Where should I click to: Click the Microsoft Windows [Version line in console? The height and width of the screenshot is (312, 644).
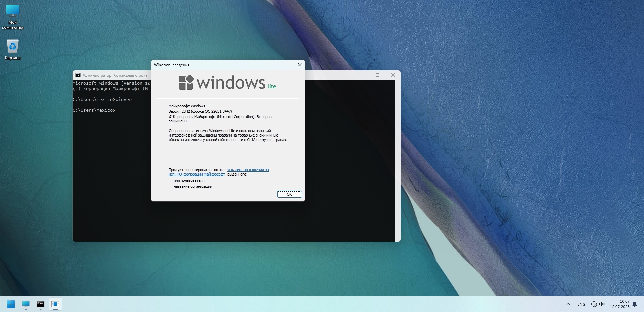click(x=111, y=83)
